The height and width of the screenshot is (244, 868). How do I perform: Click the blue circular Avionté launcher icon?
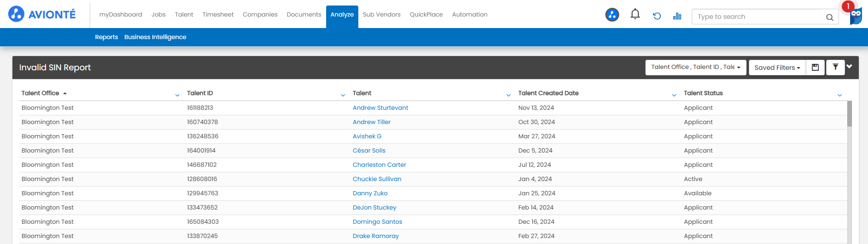click(612, 15)
